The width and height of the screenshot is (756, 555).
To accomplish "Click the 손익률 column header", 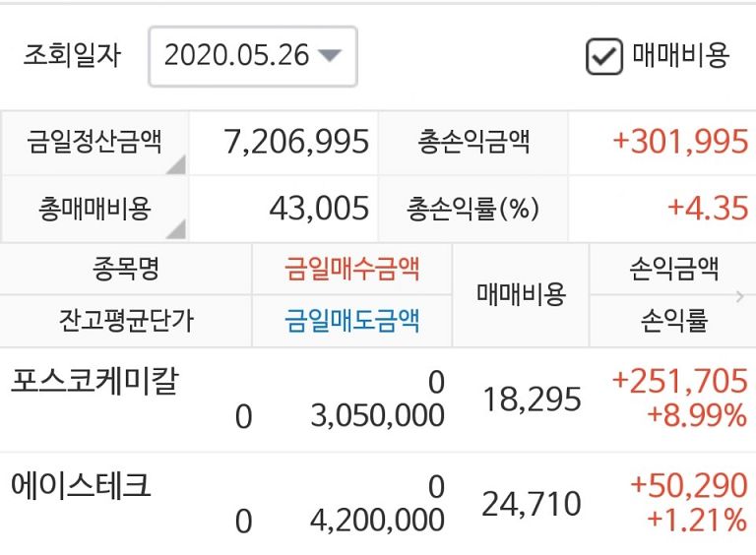I will [x=673, y=321].
